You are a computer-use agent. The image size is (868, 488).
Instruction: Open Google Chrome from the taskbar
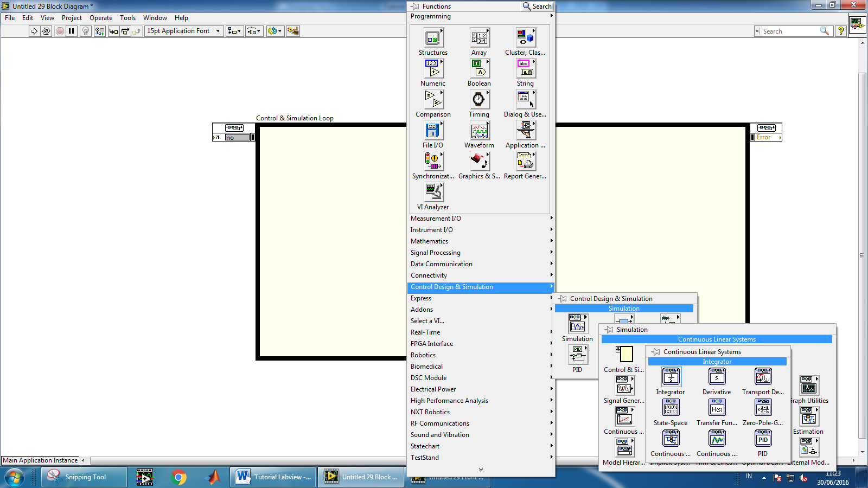pyautogui.click(x=179, y=477)
